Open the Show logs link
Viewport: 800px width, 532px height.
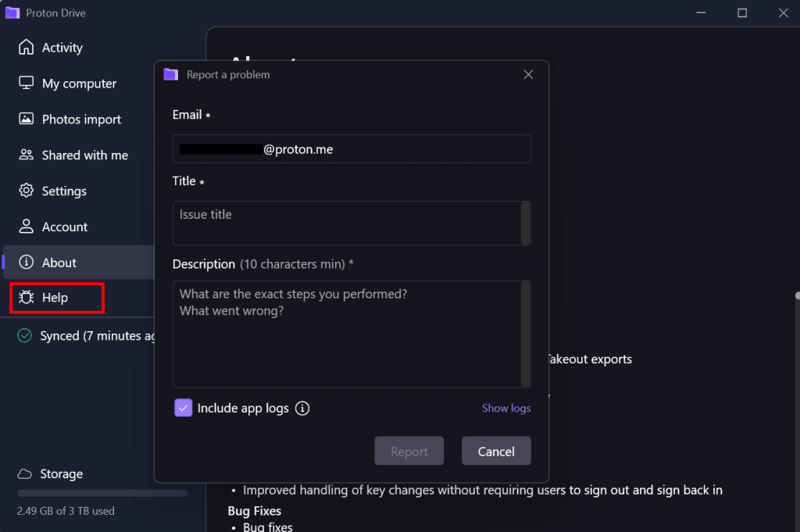506,408
